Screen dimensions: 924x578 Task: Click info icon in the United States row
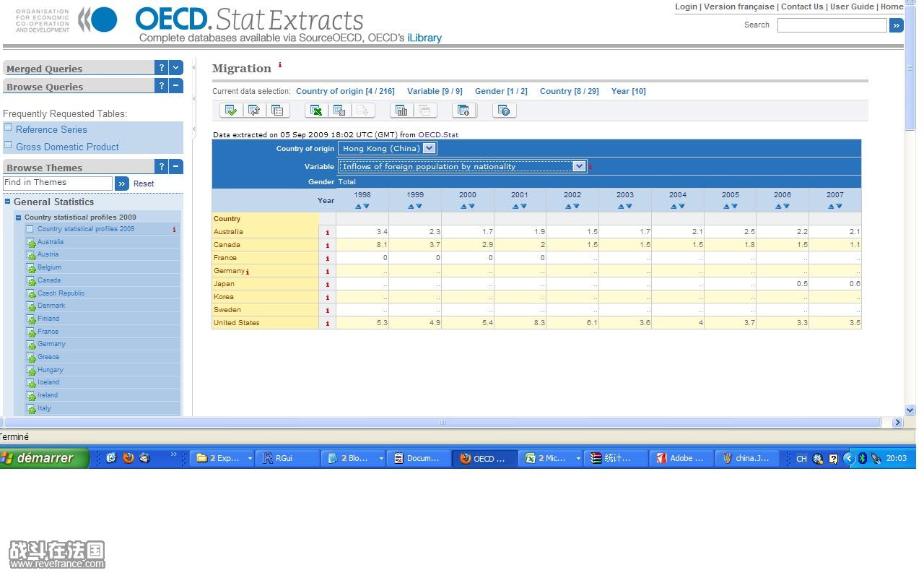[328, 324]
